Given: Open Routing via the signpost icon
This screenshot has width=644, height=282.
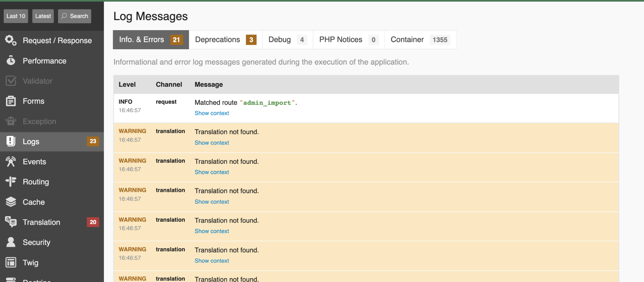Looking at the screenshot, I should [x=11, y=182].
